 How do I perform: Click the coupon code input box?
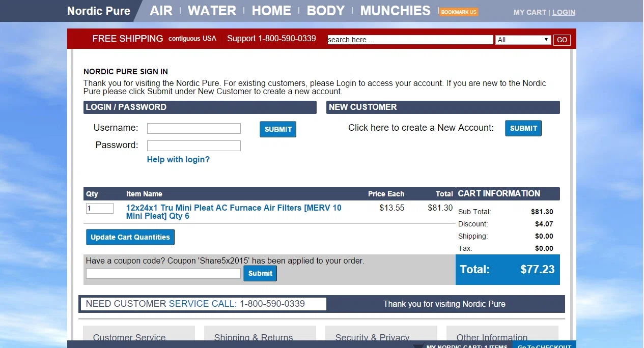163,274
